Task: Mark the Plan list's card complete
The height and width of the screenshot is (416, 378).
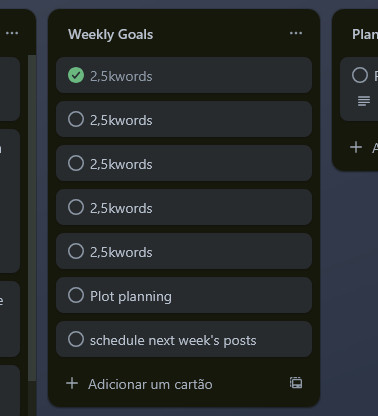Action: (x=360, y=75)
